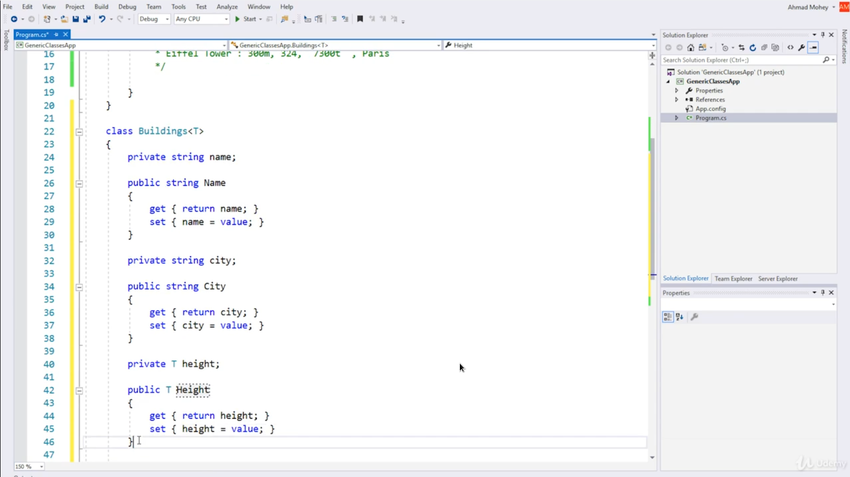Open the Debug configuration dropdown

click(154, 19)
